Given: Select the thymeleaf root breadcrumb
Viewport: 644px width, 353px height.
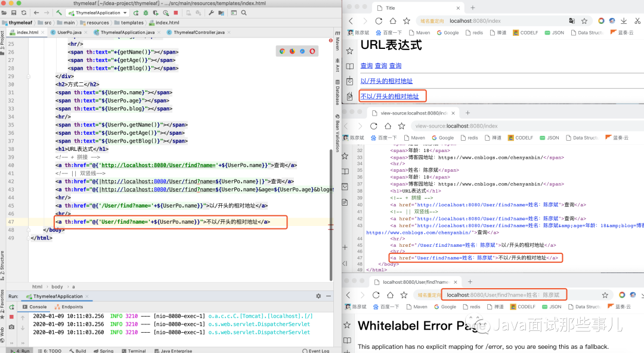Looking at the screenshot, I should click(x=17, y=23).
